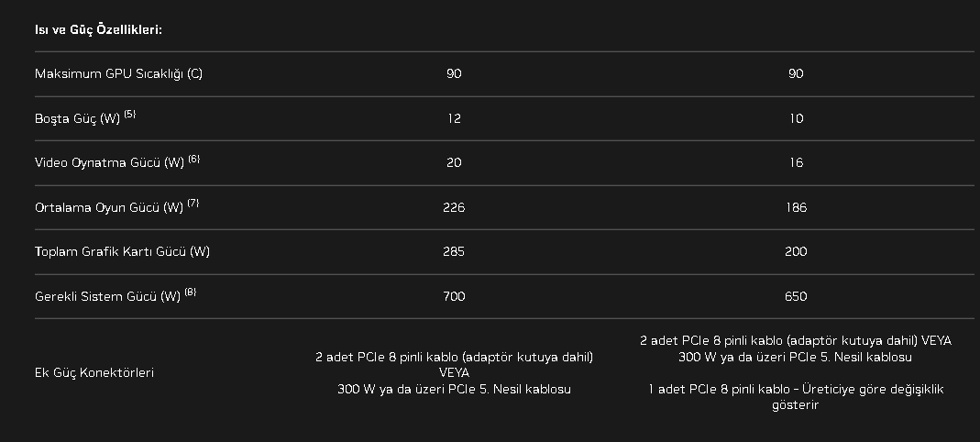Click the 226 average gaming power value

(x=454, y=207)
